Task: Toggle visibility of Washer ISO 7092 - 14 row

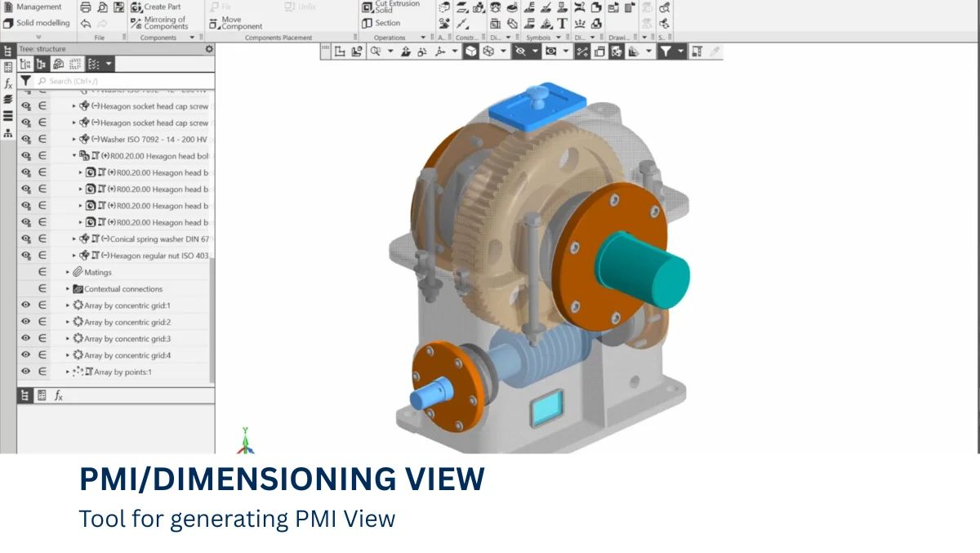Action: click(x=25, y=139)
